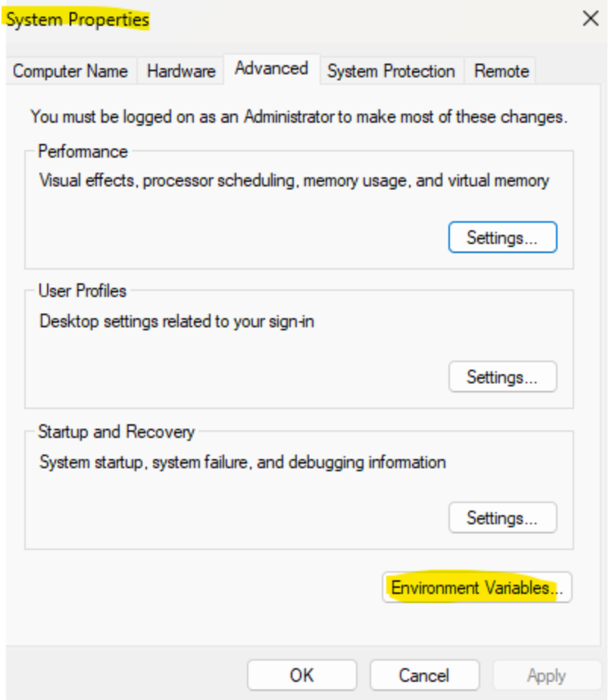Screen dimensions: 609x700
Task: Close the System Properties dialog
Action: [x=590, y=20]
